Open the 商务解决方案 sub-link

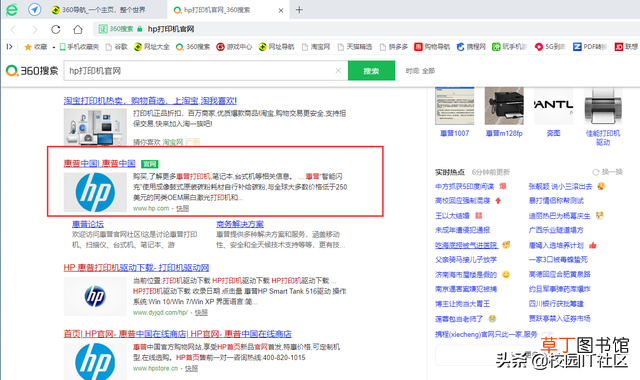coord(240,224)
